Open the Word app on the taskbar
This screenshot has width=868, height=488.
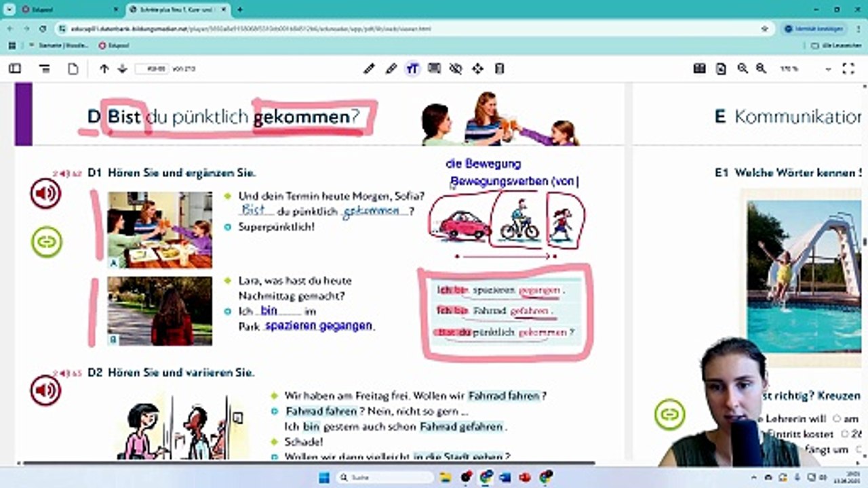pyautogui.click(x=505, y=477)
